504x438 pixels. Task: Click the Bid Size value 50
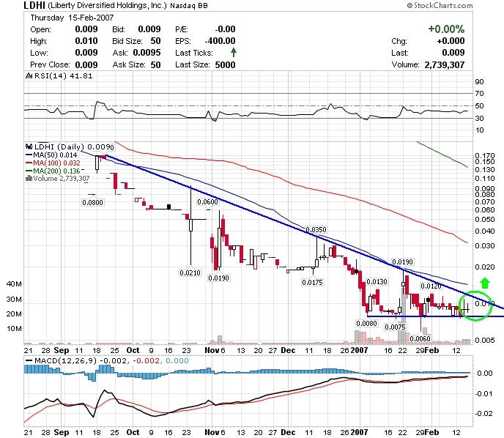tap(155, 41)
